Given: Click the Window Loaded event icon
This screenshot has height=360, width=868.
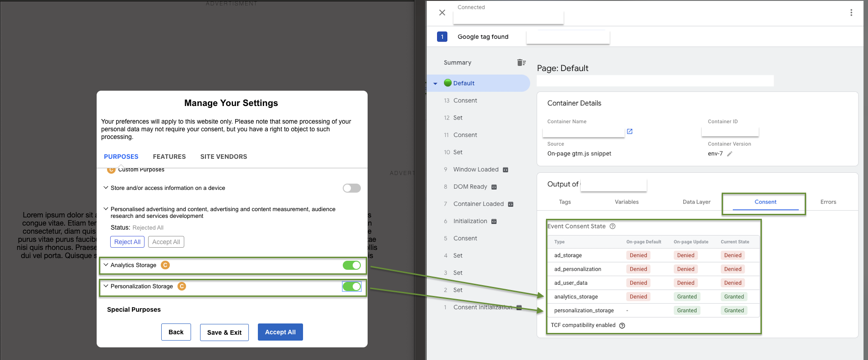Looking at the screenshot, I should (505, 170).
